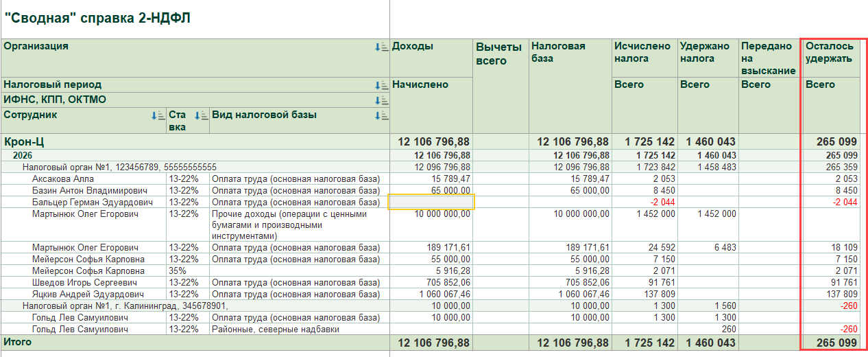The image size is (868, 357).
Task: Click employee Шведов Игорь Сергеевич
Action: pyautogui.click(x=84, y=282)
